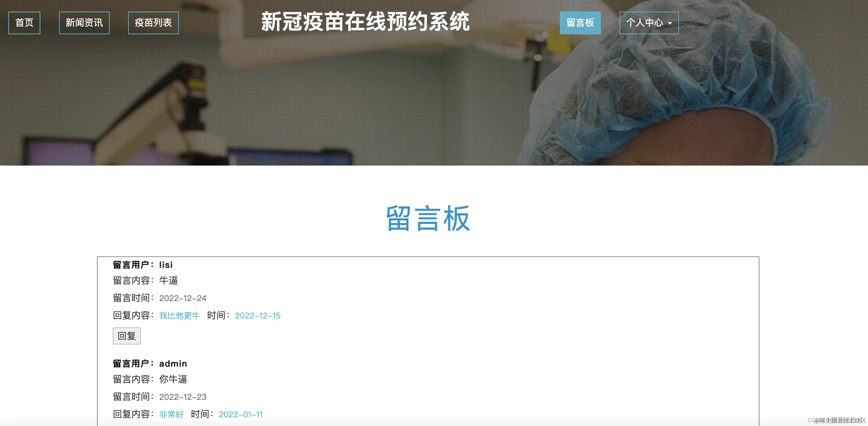Click message time 2022-12-23
This screenshot has width=868, height=426.
point(183,397)
